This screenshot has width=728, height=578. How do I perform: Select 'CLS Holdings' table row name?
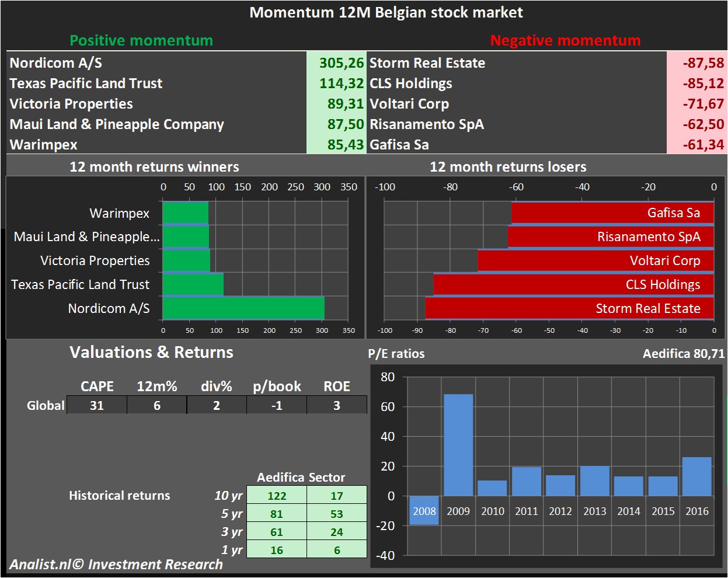coord(411,83)
